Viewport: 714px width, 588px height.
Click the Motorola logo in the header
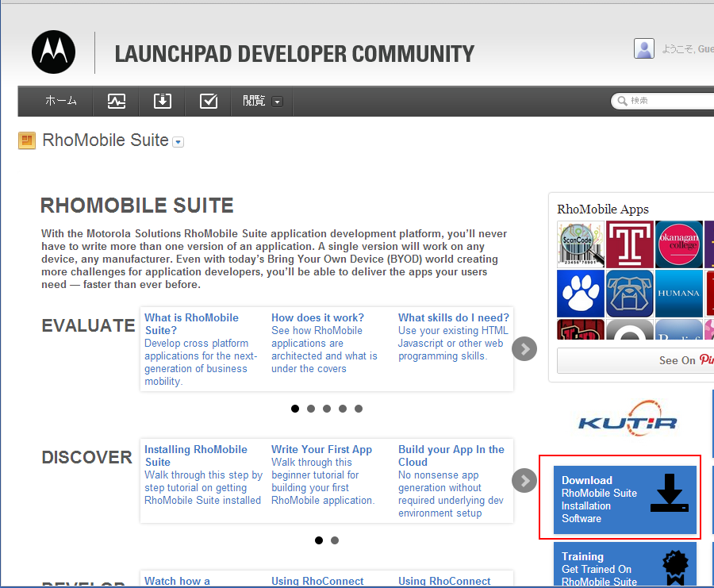54,52
